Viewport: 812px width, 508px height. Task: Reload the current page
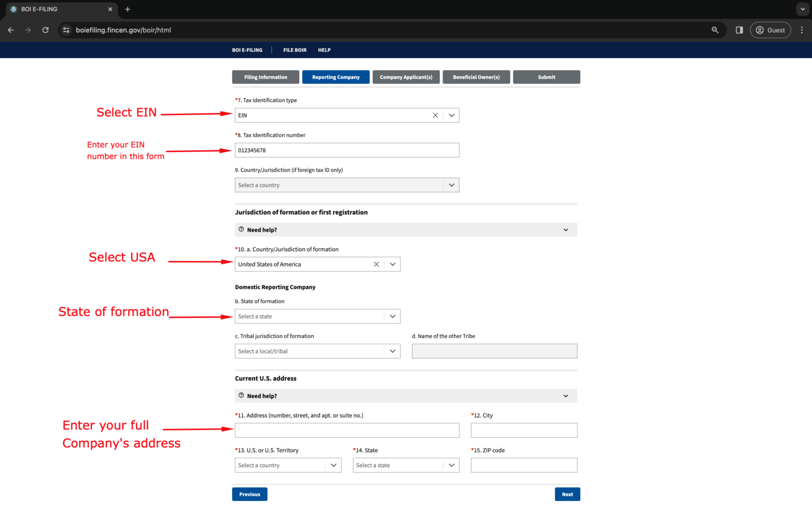pos(45,30)
